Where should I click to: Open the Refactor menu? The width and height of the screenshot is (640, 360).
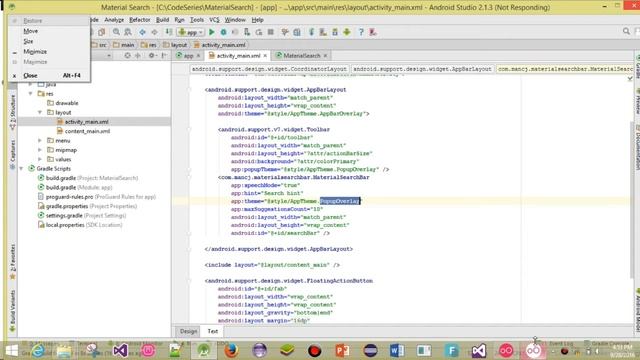pos(140,20)
